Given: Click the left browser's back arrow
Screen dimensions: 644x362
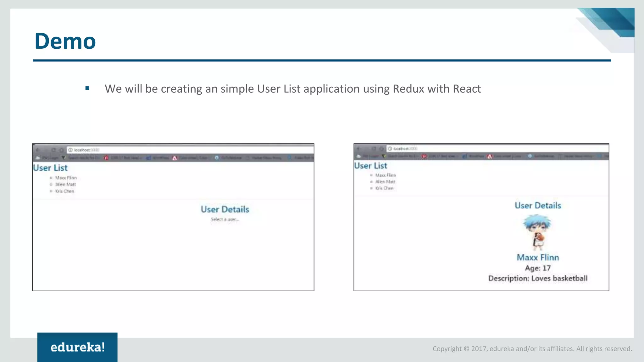Looking at the screenshot, I should coord(38,150).
